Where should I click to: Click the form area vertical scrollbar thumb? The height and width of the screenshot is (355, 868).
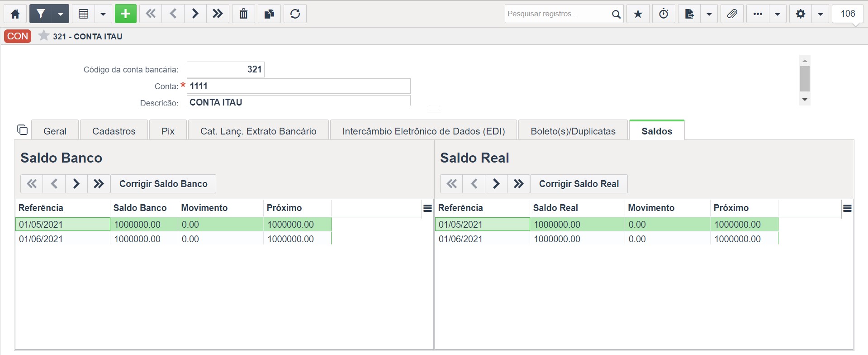[805, 79]
